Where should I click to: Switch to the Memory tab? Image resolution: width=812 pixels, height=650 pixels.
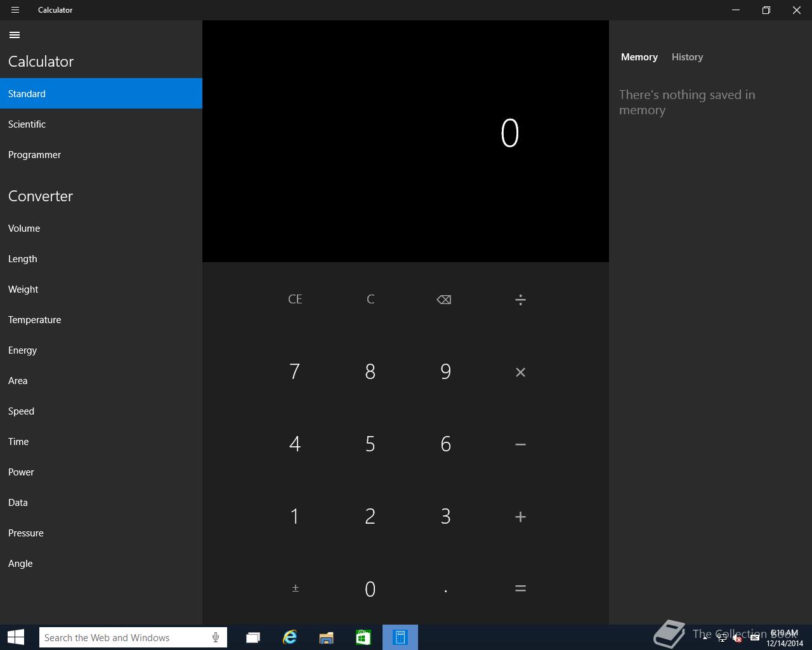click(639, 57)
